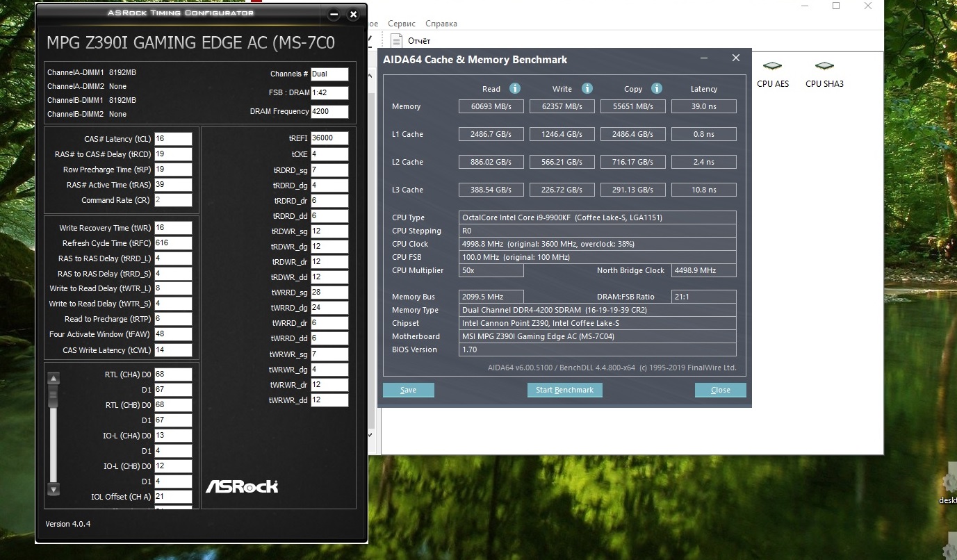Click the tRRD_L value field
Image resolution: width=957 pixels, height=560 pixels.
pos(173,258)
